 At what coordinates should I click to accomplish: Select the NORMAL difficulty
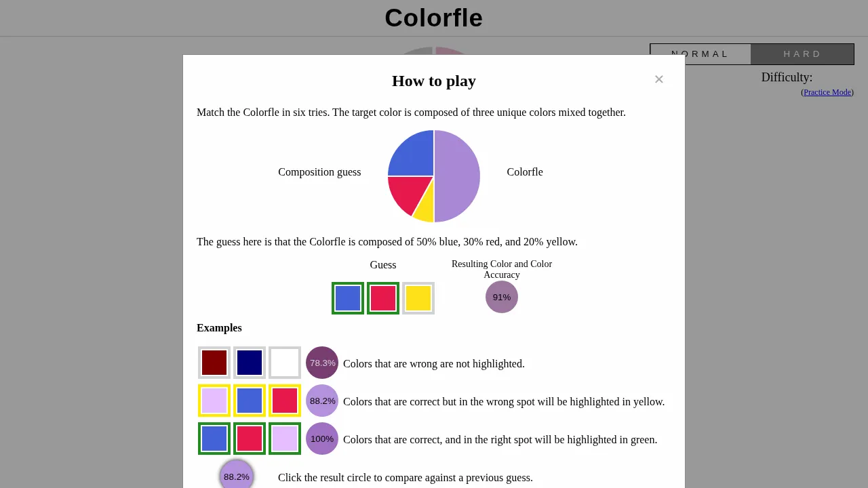click(701, 54)
